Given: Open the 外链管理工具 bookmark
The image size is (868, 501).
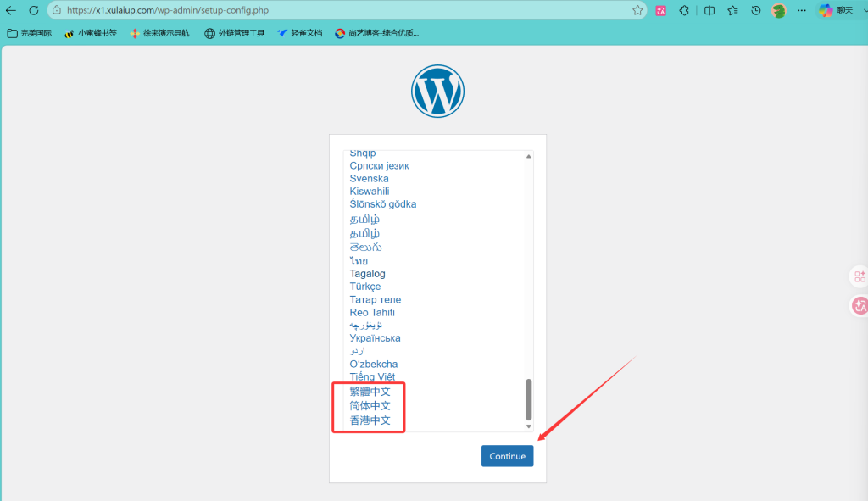Looking at the screenshot, I should pos(235,33).
